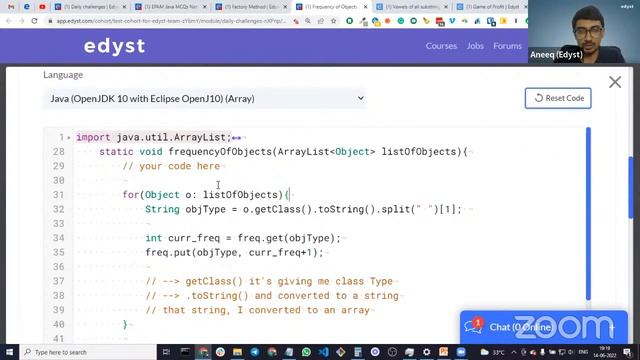Close the code editor panel with X
Screen dimensions: 640x360
pos(615,82)
